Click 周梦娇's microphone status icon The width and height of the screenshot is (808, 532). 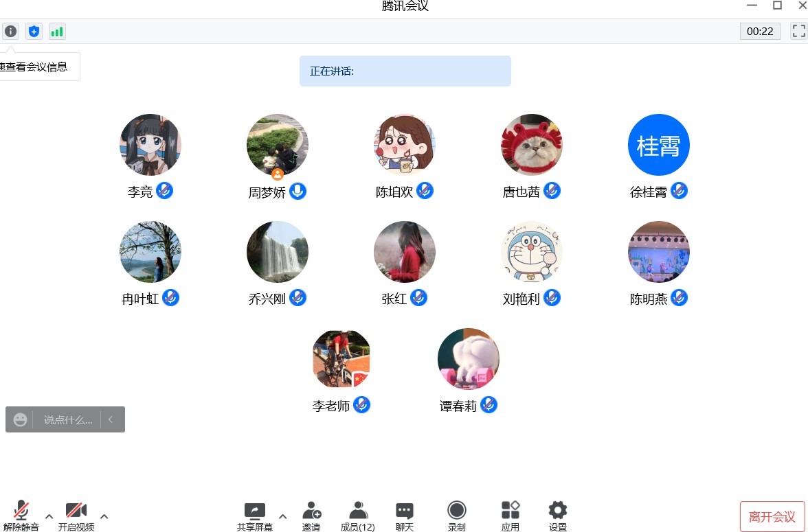point(298,191)
